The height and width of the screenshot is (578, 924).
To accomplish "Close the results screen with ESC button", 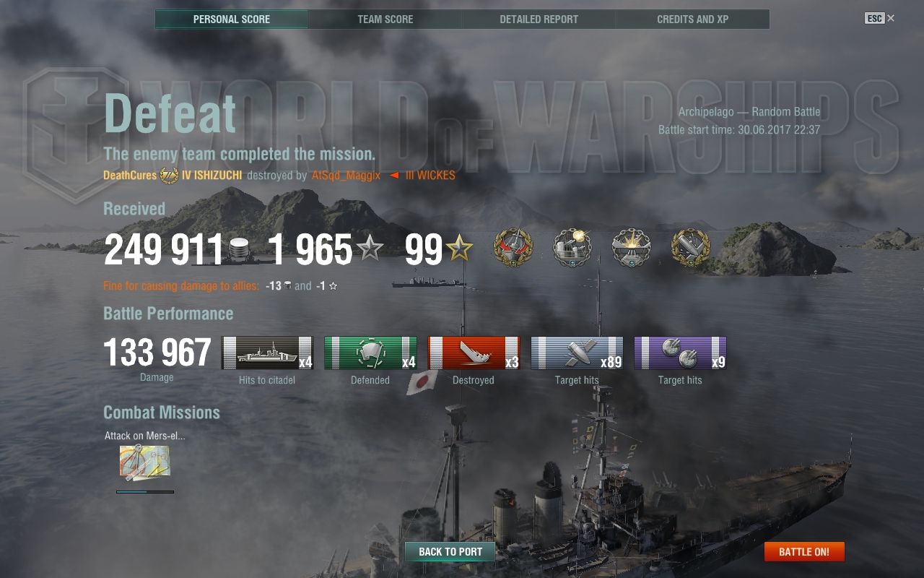I will click(880, 18).
